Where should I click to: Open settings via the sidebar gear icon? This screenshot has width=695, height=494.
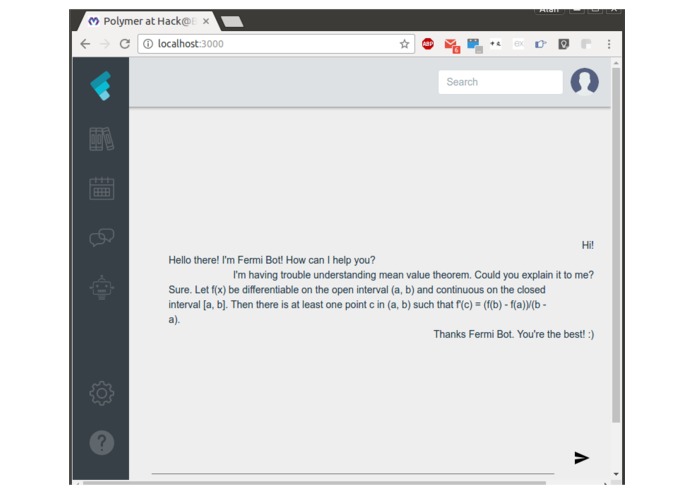102,393
